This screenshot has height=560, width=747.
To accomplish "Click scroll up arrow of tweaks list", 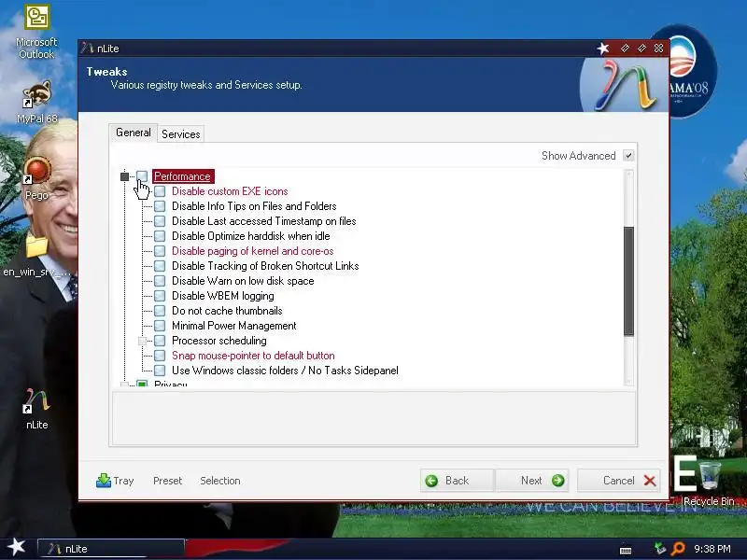I will click(x=628, y=175).
